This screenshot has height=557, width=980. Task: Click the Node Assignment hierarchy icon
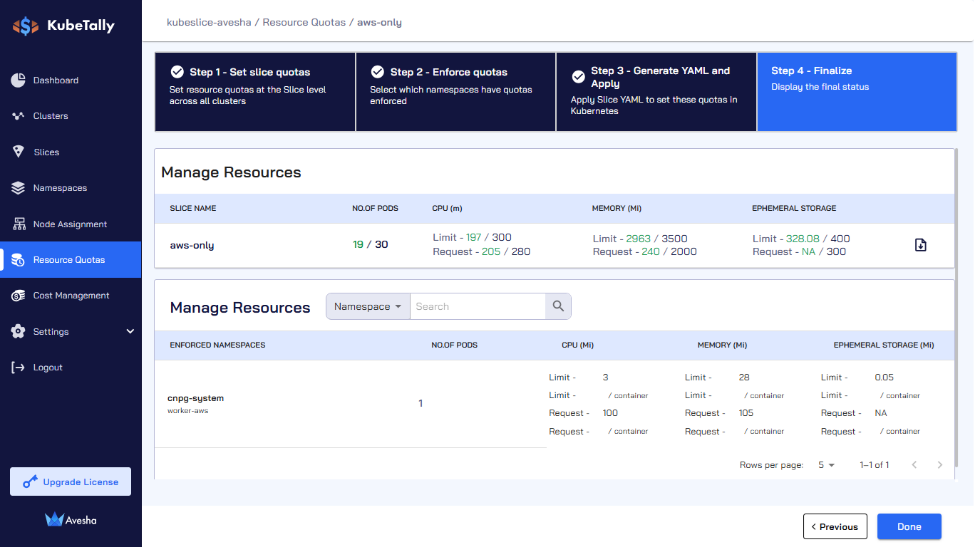click(x=19, y=224)
